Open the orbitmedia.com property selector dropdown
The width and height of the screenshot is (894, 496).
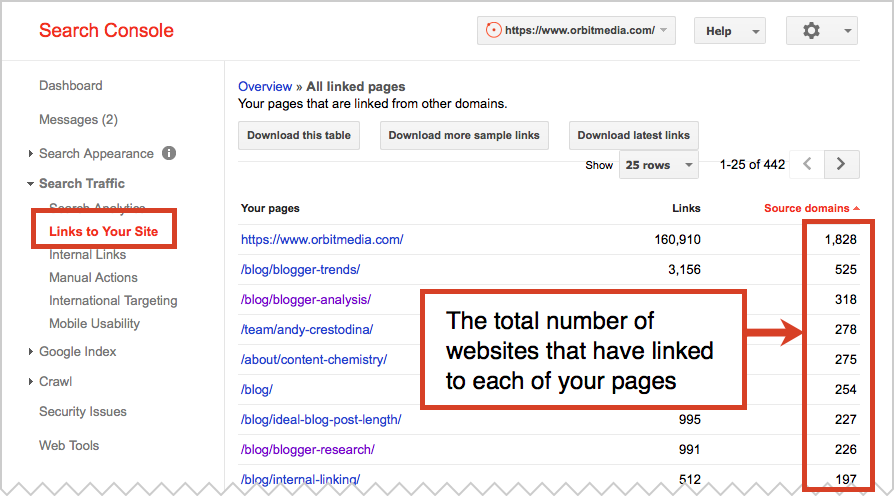pos(577,31)
